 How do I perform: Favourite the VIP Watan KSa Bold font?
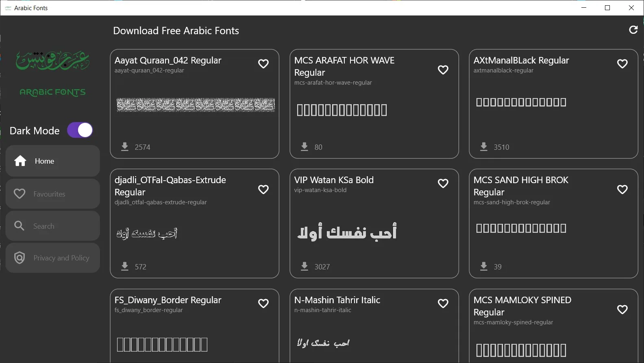click(443, 183)
